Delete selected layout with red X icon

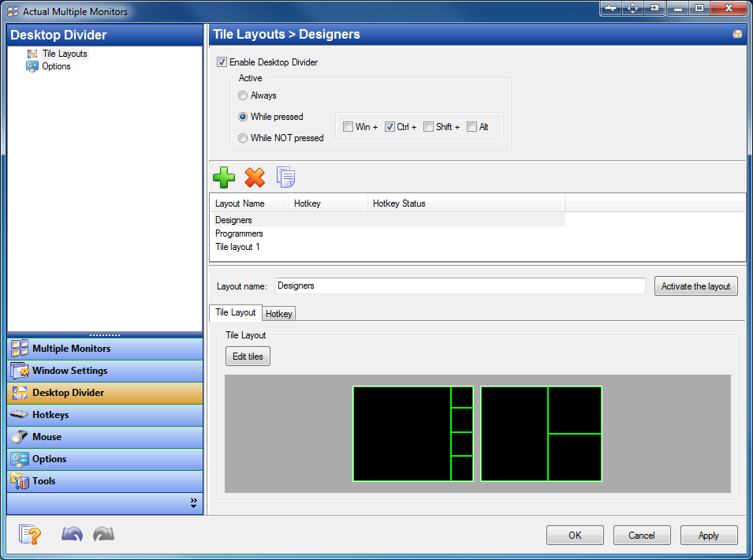255,177
